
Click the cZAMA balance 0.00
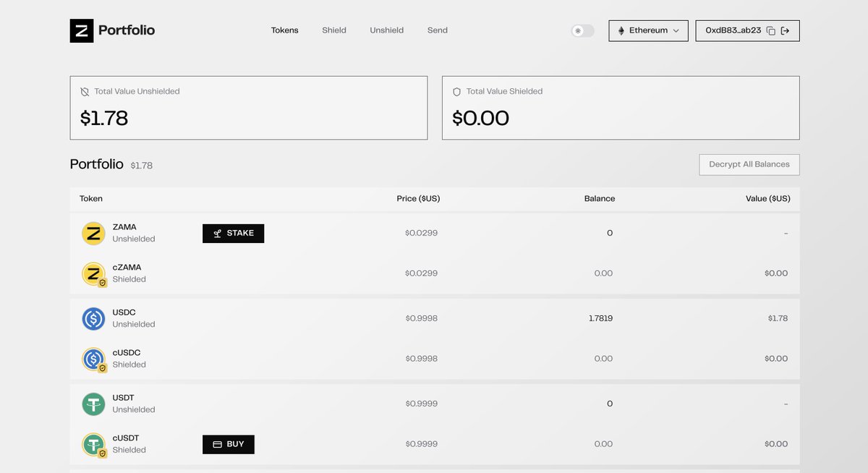click(603, 273)
